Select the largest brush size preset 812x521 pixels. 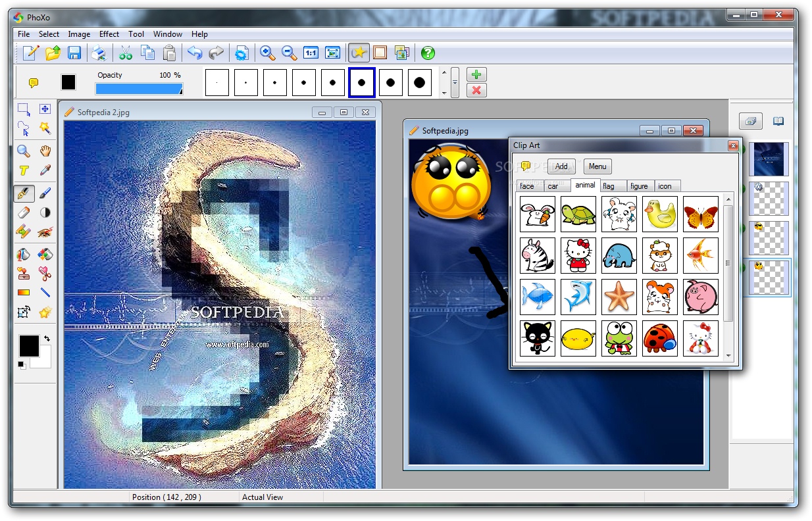click(419, 83)
